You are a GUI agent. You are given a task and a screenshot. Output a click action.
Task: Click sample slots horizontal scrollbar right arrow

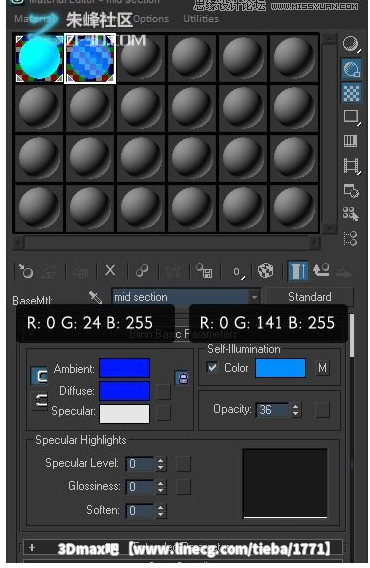315,242
